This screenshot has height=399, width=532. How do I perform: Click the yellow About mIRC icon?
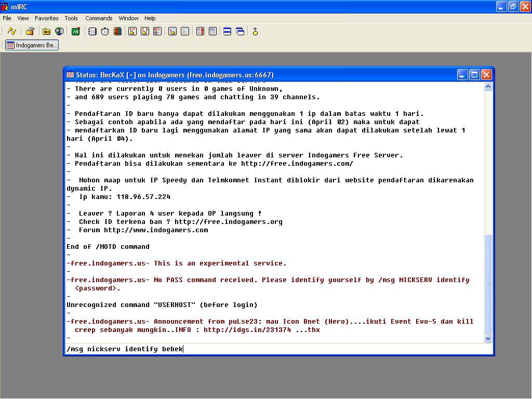coord(255,32)
